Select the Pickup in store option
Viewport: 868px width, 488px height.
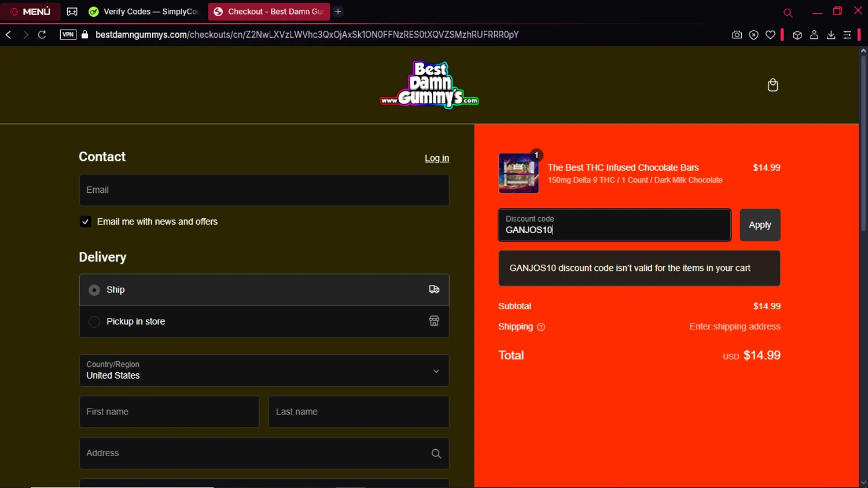click(x=264, y=321)
